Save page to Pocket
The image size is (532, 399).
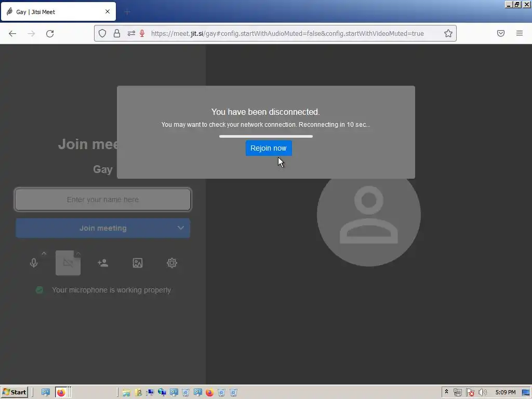(501, 33)
